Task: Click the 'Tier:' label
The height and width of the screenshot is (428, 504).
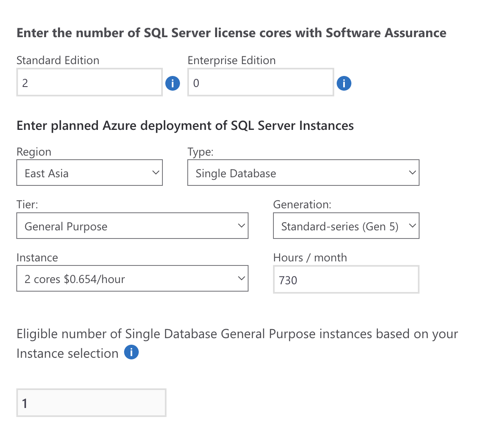Action: coord(27,205)
